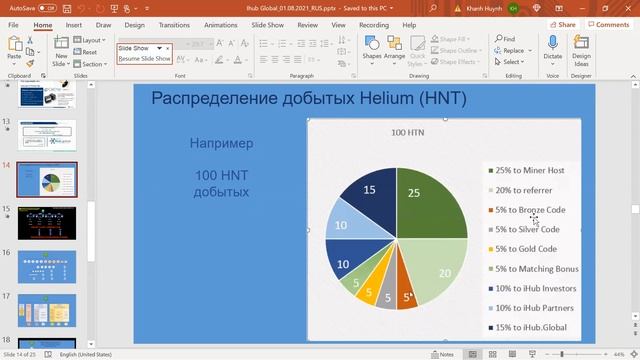
Task: Clear all formatting icon
Action: tap(244, 43)
